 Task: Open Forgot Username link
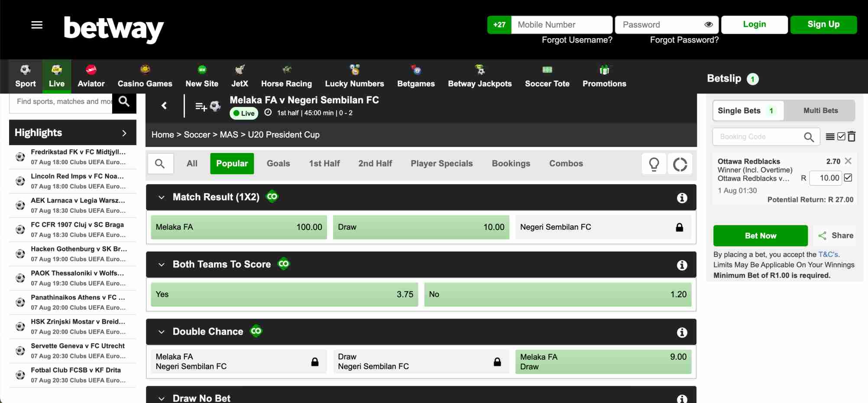tap(577, 40)
